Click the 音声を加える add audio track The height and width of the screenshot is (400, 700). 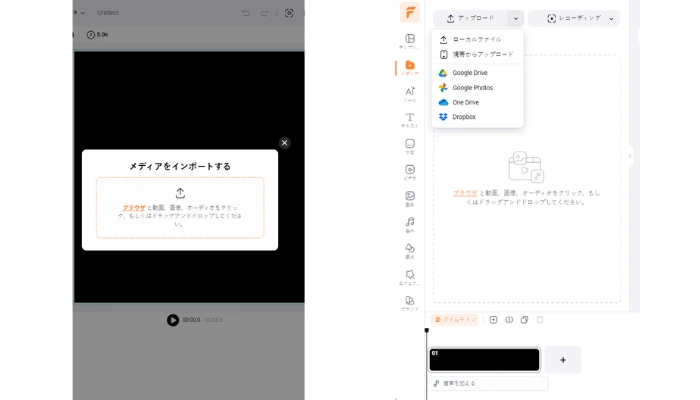click(488, 383)
